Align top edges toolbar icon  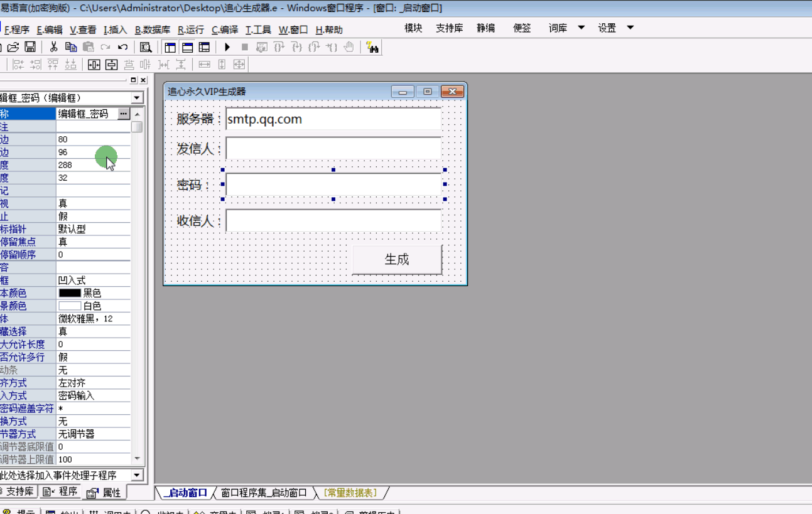53,64
